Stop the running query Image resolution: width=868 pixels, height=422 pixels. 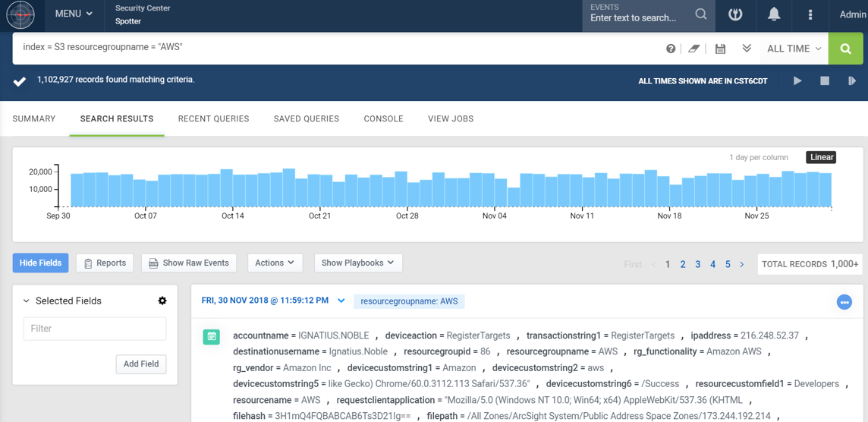825,80
